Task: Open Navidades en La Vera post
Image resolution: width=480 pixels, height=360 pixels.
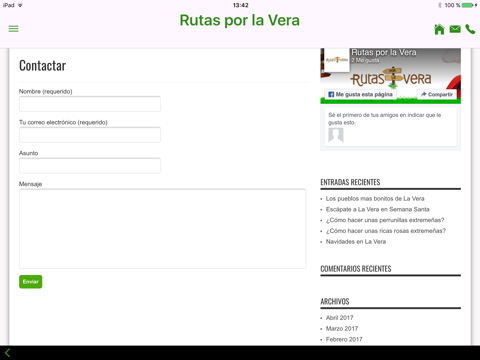Action: (x=356, y=242)
